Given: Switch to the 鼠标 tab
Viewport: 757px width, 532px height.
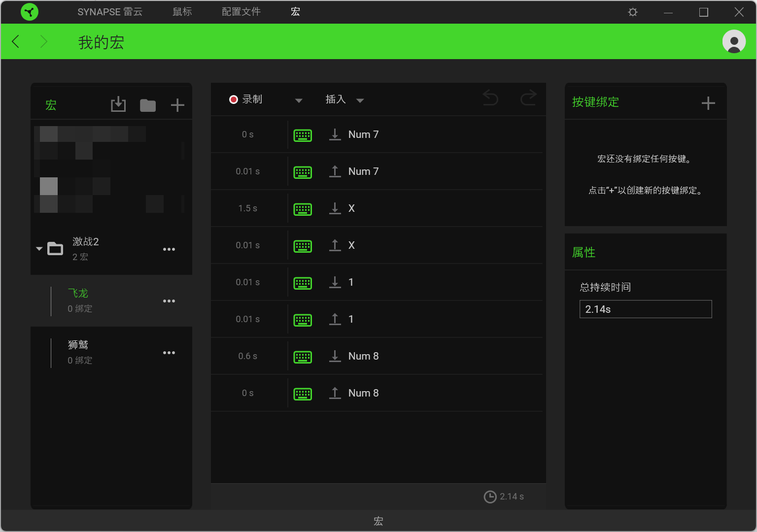Looking at the screenshot, I should [182, 12].
